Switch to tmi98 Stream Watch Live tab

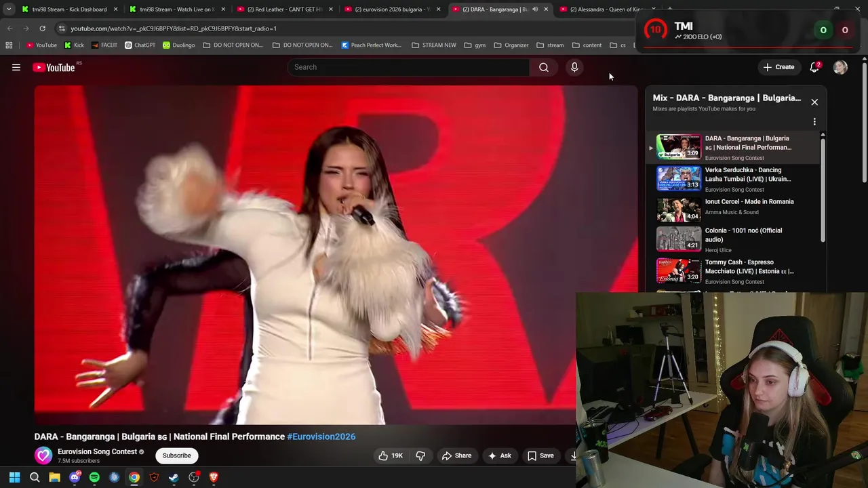coord(176,9)
